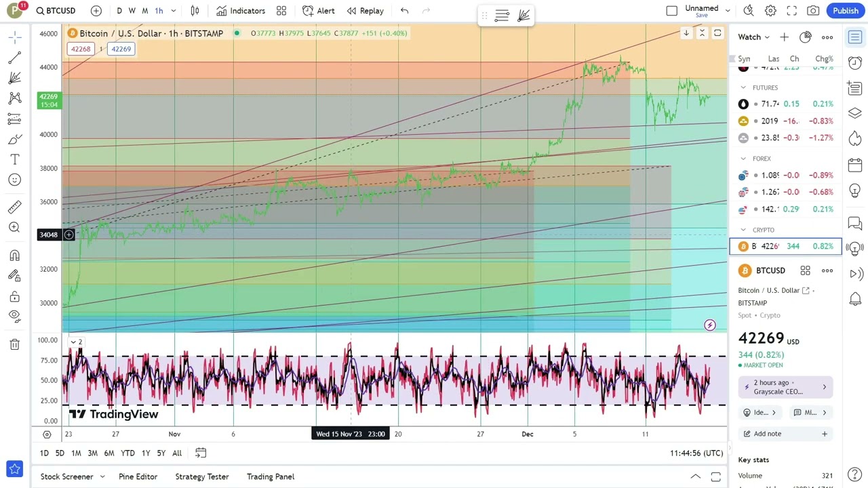
Task: Take a chart snapshot with camera icon
Action: pos(813,11)
